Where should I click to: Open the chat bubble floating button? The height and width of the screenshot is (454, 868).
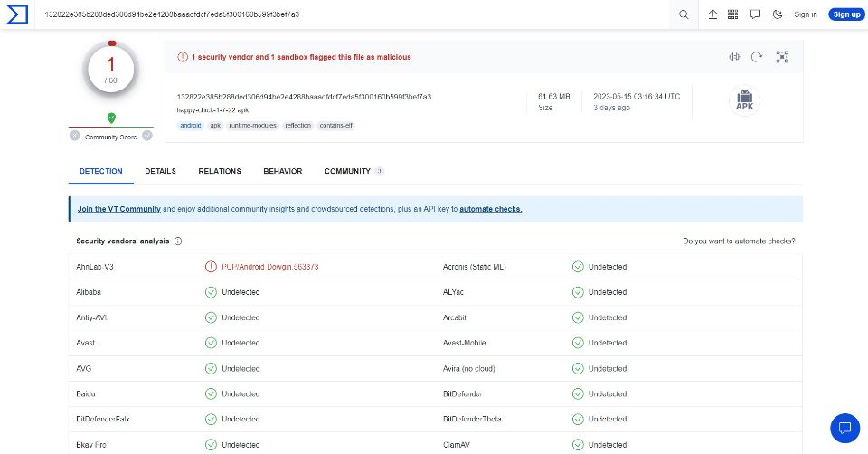844,428
